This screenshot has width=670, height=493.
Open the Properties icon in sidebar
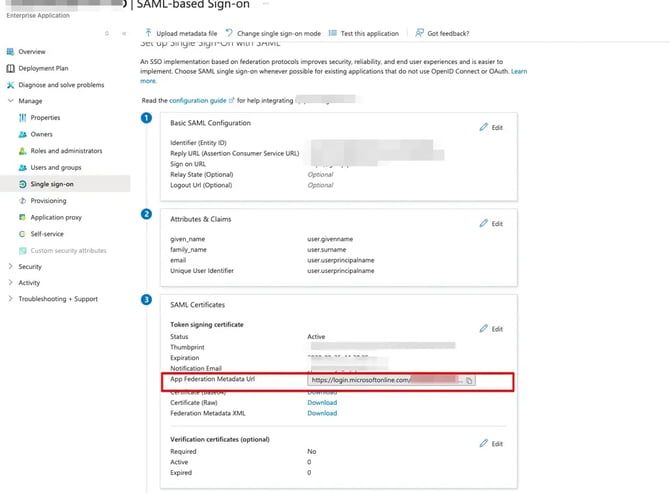point(23,117)
